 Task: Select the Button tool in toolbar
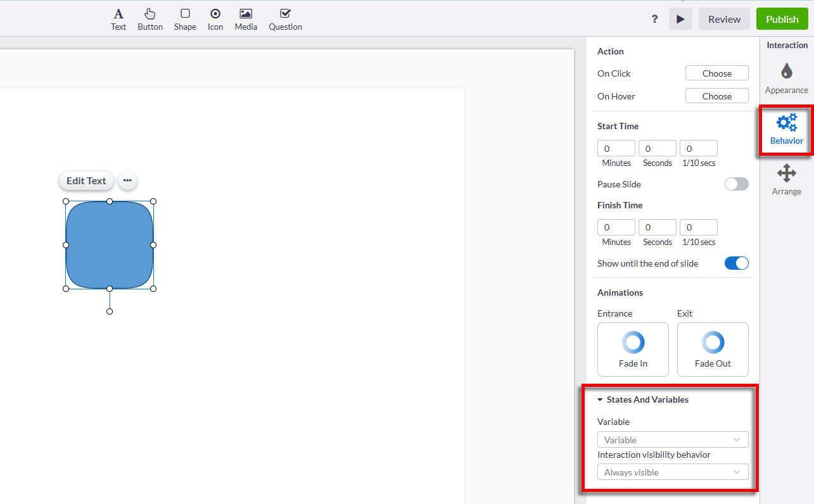[x=150, y=20]
